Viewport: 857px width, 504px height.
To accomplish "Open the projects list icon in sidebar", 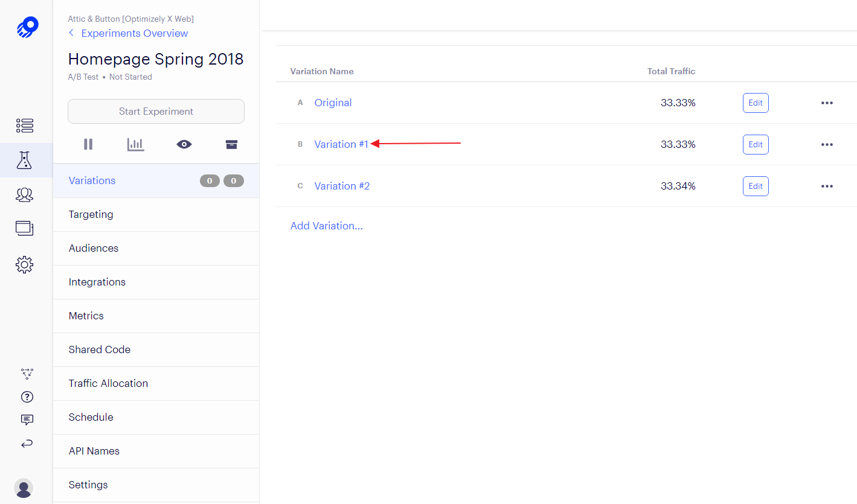I will pyautogui.click(x=25, y=126).
